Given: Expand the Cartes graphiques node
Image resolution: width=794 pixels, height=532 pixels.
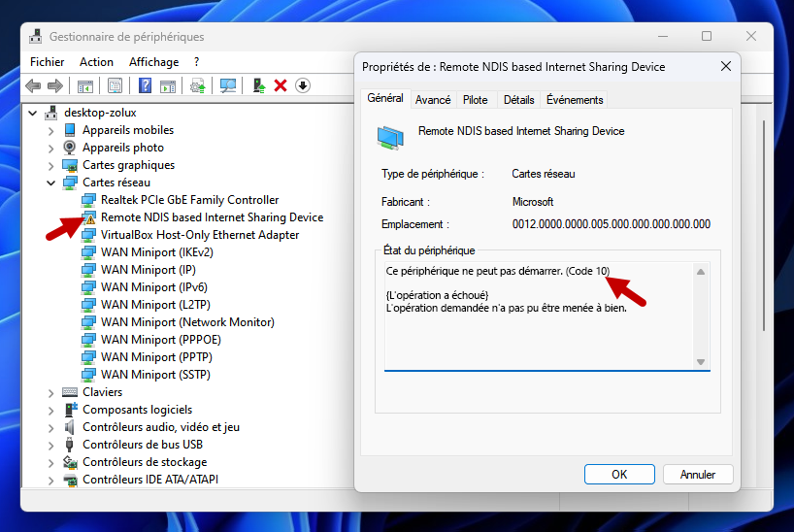Looking at the screenshot, I should 50,166.
